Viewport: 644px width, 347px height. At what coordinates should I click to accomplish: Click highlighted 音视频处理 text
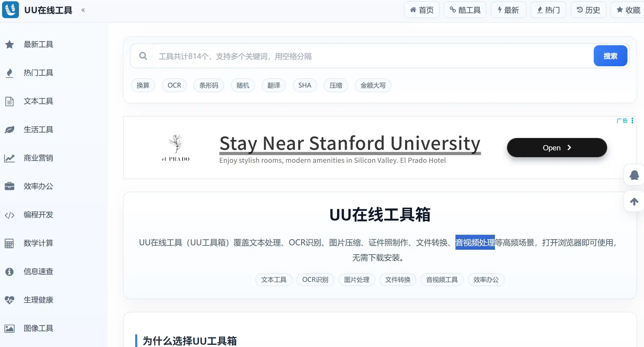point(475,242)
